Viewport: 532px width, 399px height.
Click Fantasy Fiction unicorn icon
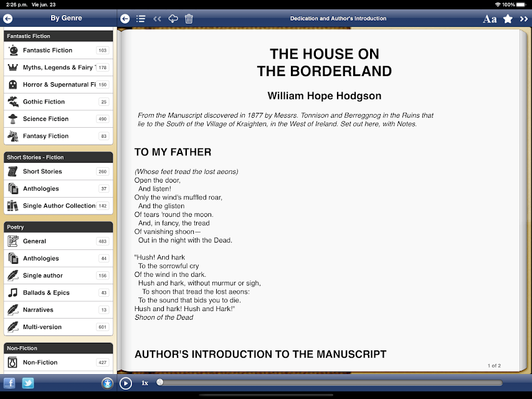tap(13, 136)
